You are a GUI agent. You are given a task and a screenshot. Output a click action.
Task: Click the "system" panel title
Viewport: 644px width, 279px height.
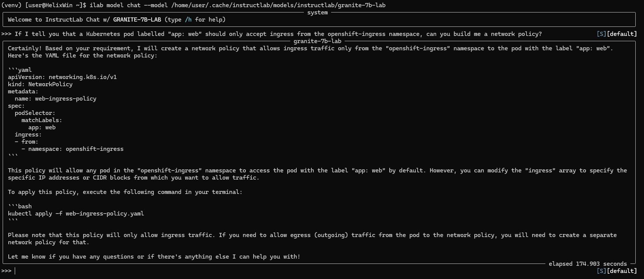317,12
